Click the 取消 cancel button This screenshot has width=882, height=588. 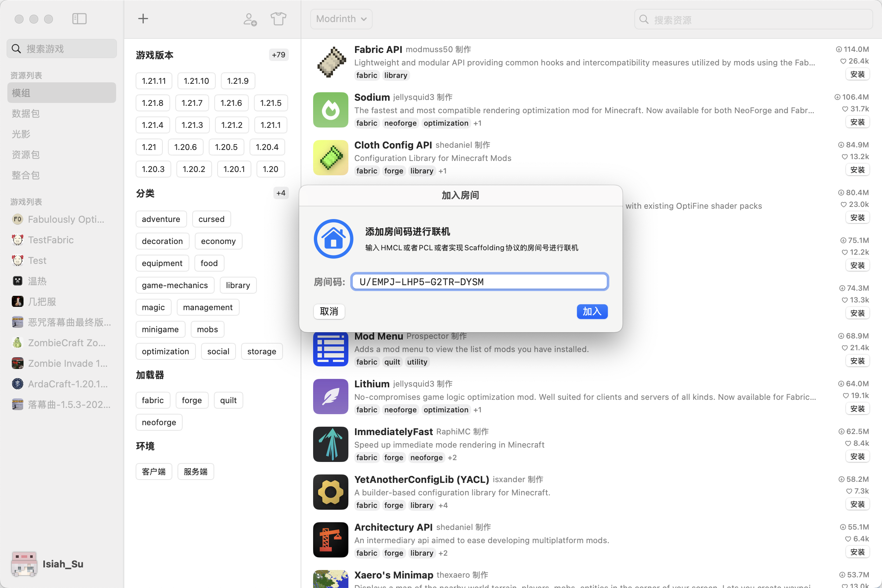point(329,311)
